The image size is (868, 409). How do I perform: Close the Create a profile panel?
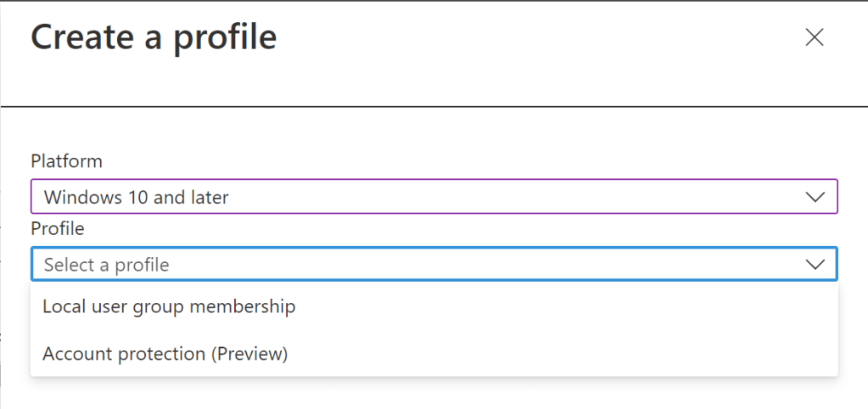coord(814,37)
